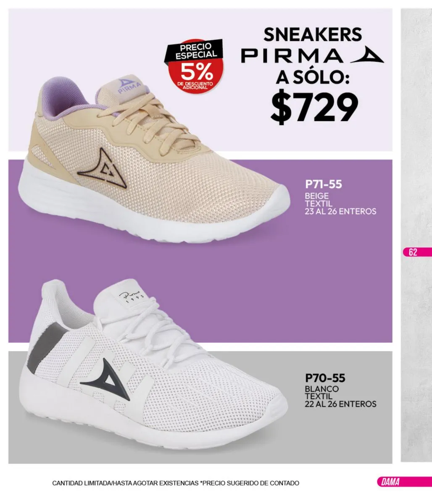The width and height of the screenshot is (432, 504).
Task: Click the 22 AL 26 ENTEROS size text
Action: pyautogui.click(x=340, y=404)
